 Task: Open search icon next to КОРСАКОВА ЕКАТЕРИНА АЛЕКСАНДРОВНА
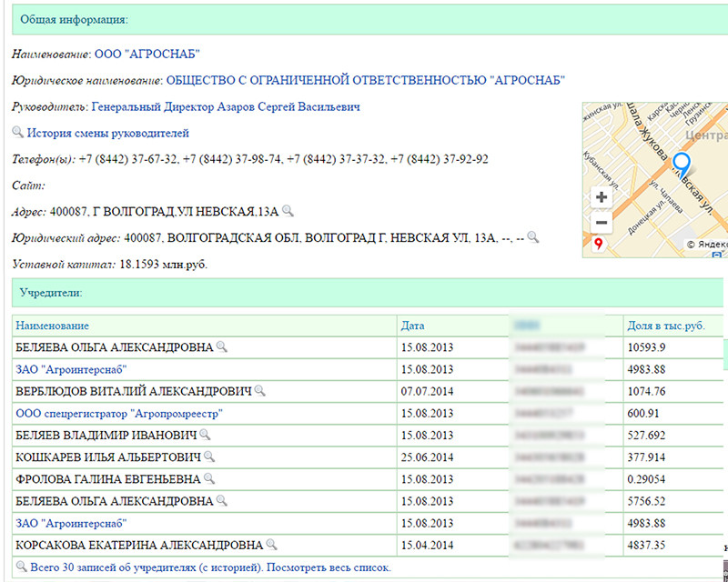click(x=271, y=545)
